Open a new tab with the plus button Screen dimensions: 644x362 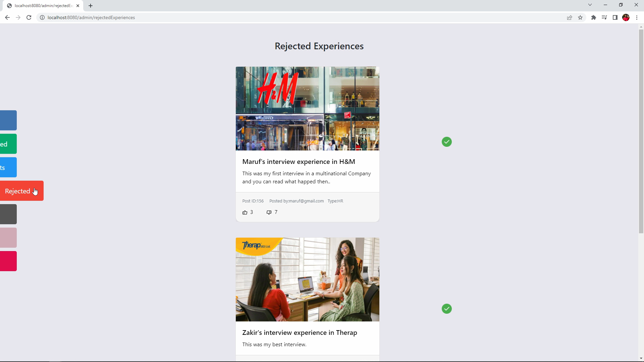[x=91, y=6]
